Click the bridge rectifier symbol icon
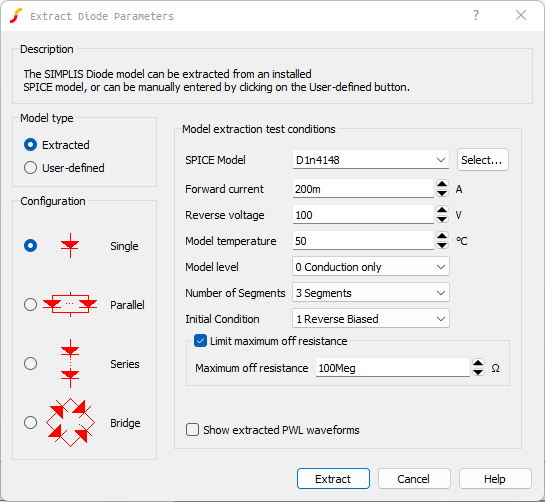Screen dimensions: 545x502 [x=70, y=422]
